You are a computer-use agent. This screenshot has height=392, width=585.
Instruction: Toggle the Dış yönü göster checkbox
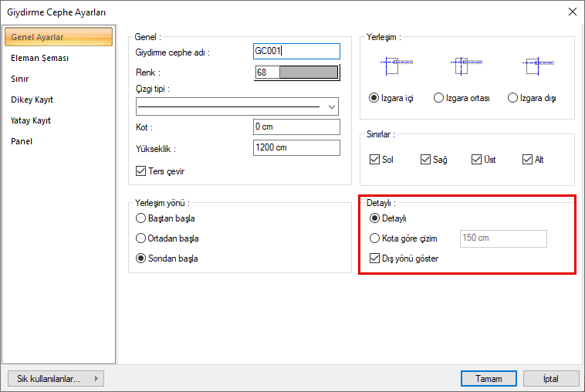tap(375, 259)
